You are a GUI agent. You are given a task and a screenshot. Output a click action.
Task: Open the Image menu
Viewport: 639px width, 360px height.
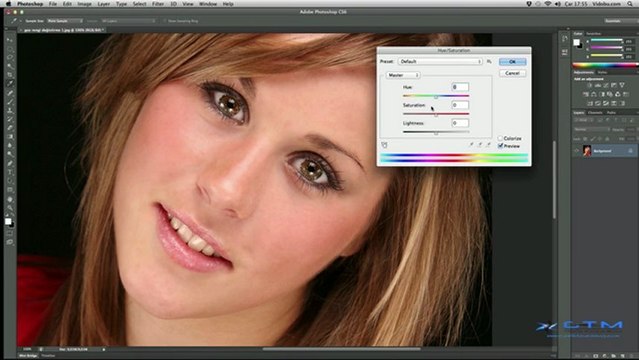[84, 4]
